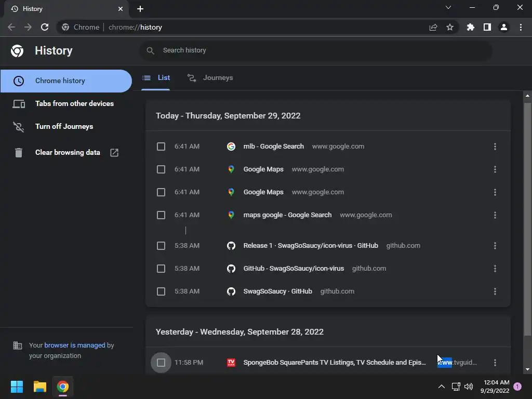Image resolution: width=532 pixels, height=399 pixels.
Task: Click the history scrollbar down arrow
Action: pos(527,369)
